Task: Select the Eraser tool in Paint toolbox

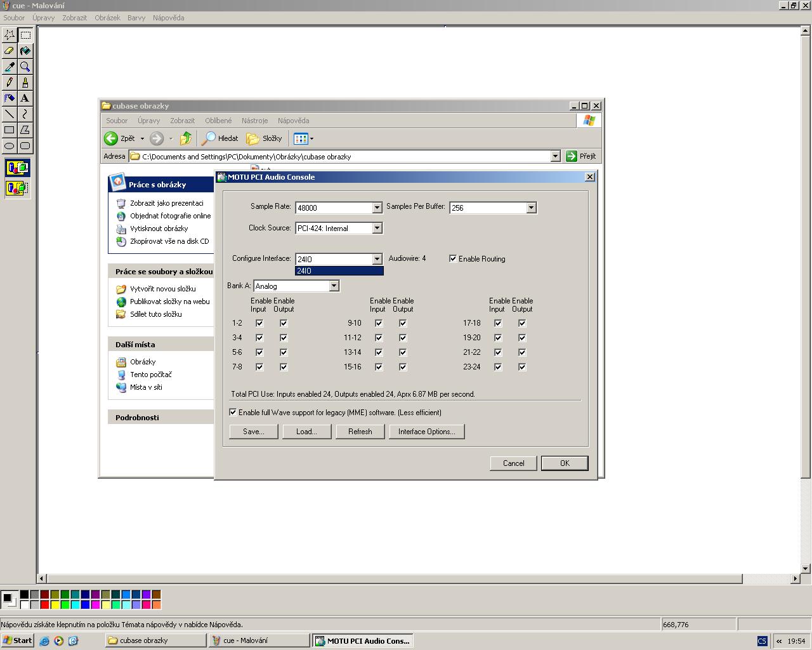Action: coord(10,51)
